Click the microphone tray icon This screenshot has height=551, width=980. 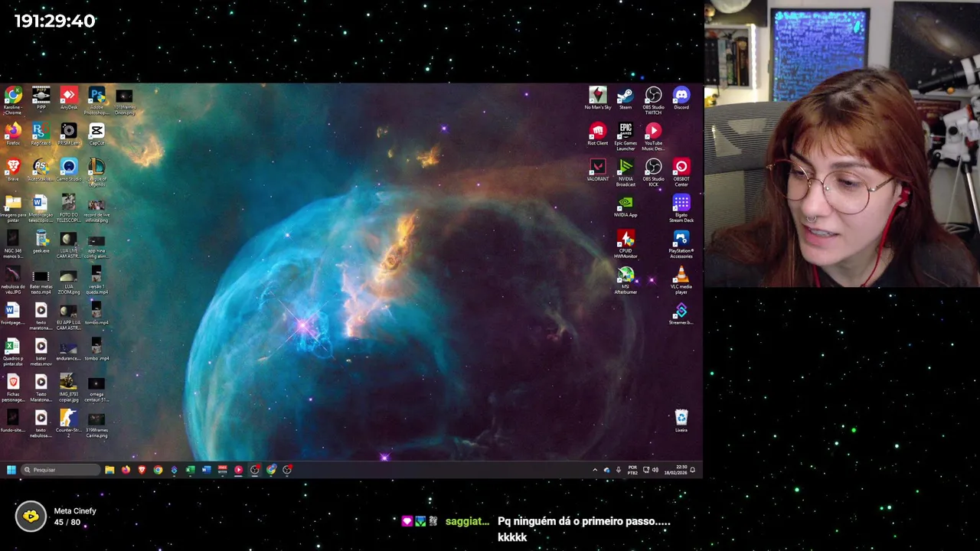[619, 470]
